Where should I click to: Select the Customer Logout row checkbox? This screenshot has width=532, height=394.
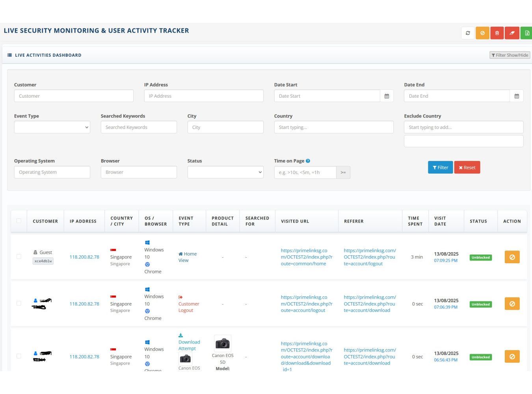[x=19, y=303]
